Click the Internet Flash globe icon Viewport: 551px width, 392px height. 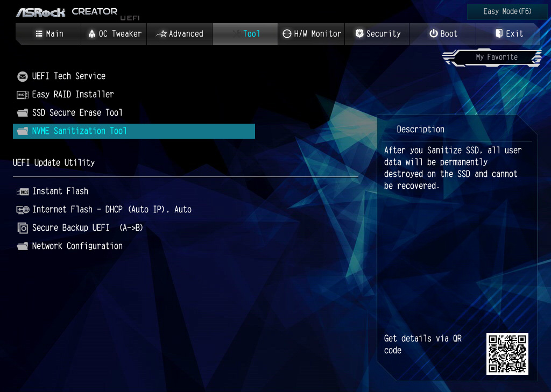tap(23, 210)
